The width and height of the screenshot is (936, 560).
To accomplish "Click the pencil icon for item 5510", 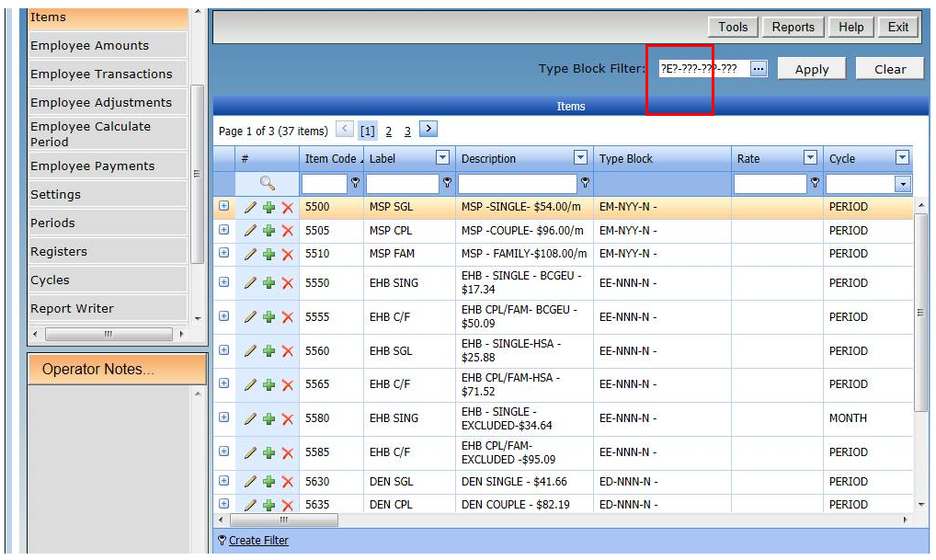I will [x=250, y=255].
